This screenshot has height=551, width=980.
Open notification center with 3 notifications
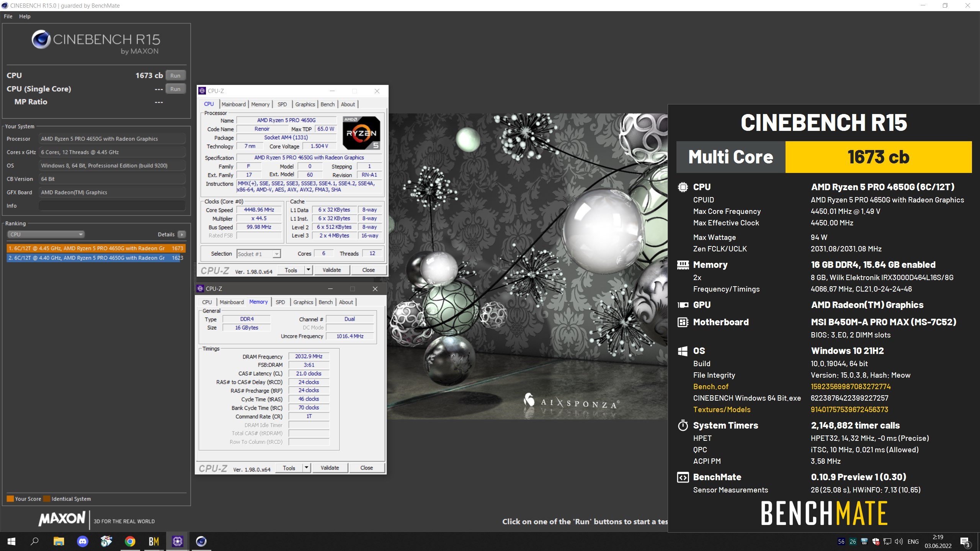point(965,541)
